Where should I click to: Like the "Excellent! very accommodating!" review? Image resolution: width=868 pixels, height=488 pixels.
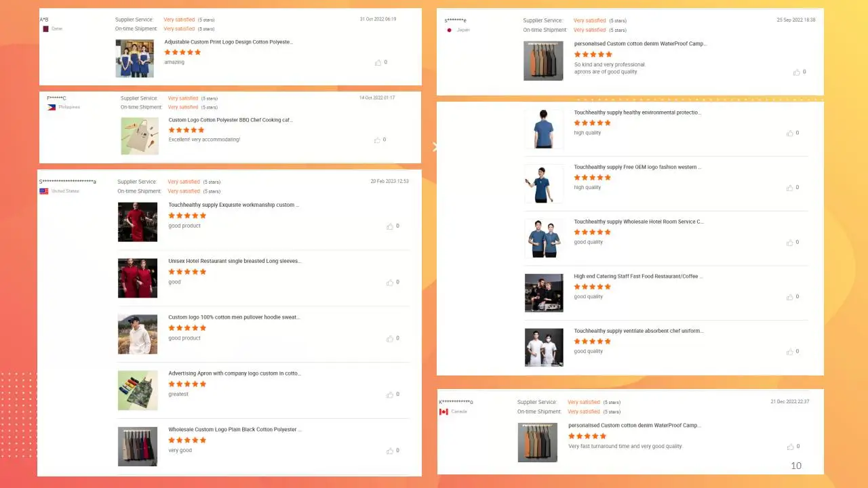377,140
